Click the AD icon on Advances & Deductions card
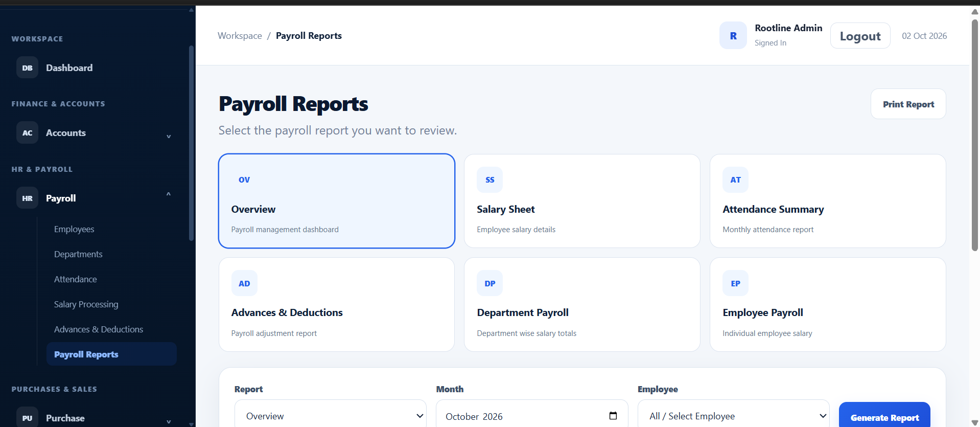 (x=244, y=283)
